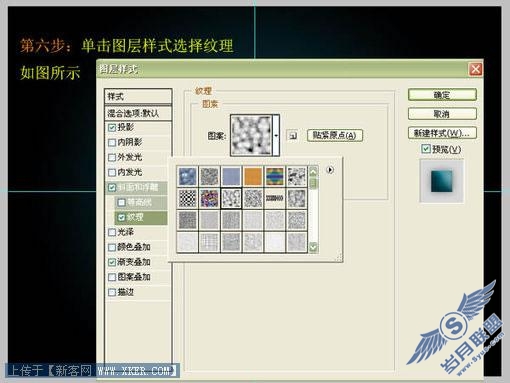Image resolution: width=510 pixels, height=383 pixels.
Task: Select the colorful confetti pattern swatch
Action: (209, 198)
